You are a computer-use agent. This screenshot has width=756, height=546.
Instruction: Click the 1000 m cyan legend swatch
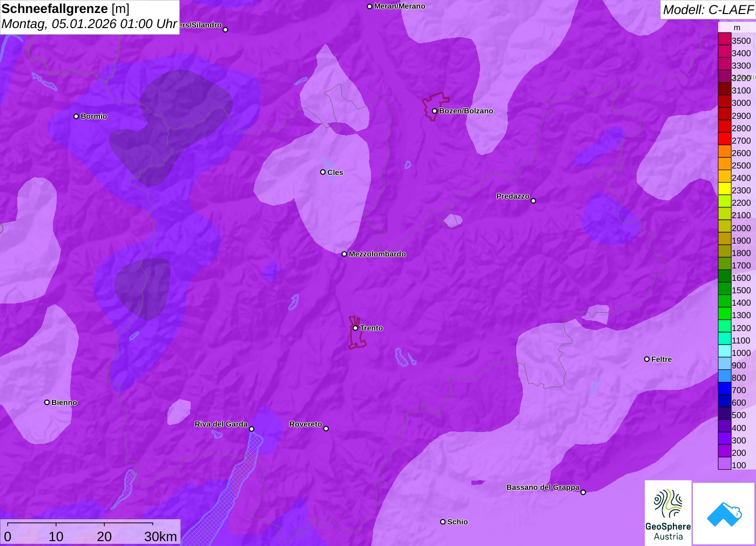coord(725,351)
